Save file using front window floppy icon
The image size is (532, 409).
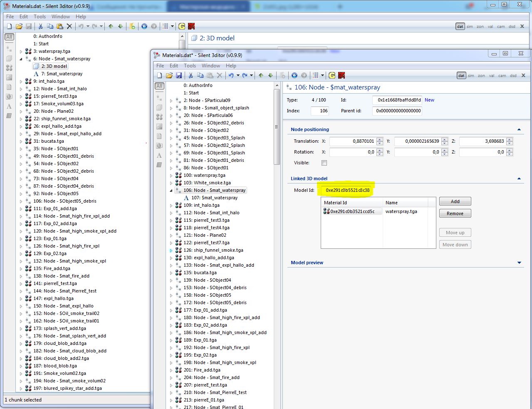(x=179, y=75)
